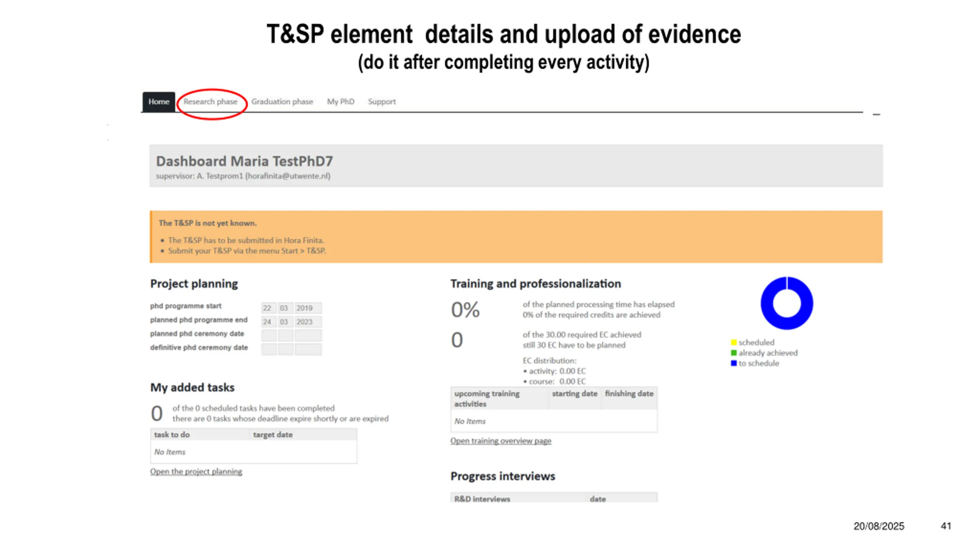Click the slide date 20/08/2025
This screenshot has height=551, width=980.
(879, 526)
